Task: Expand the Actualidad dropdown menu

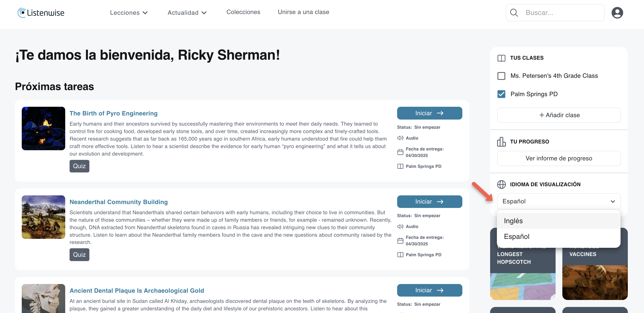Action: (x=187, y=13)
